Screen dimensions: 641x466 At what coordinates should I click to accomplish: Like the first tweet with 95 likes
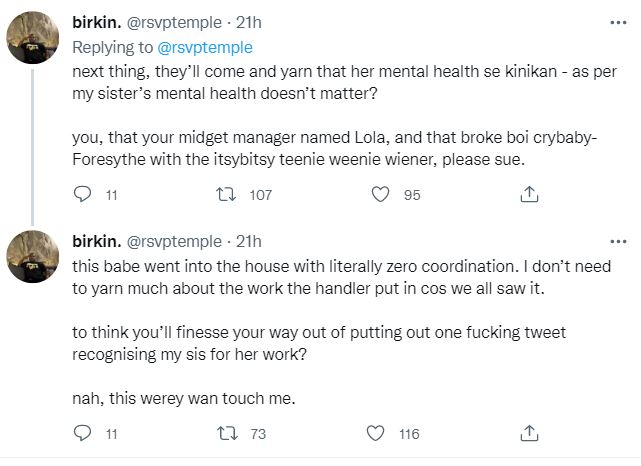[379, 195]
